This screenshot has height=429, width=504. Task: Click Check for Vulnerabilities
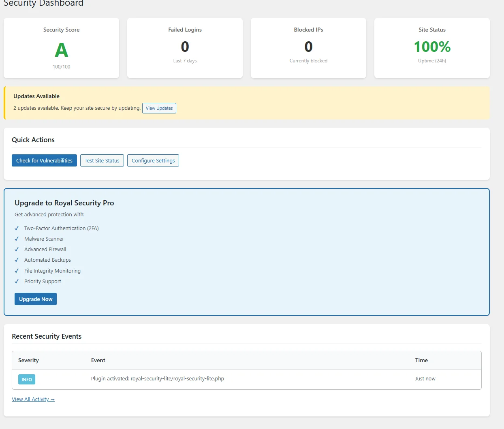44,160
